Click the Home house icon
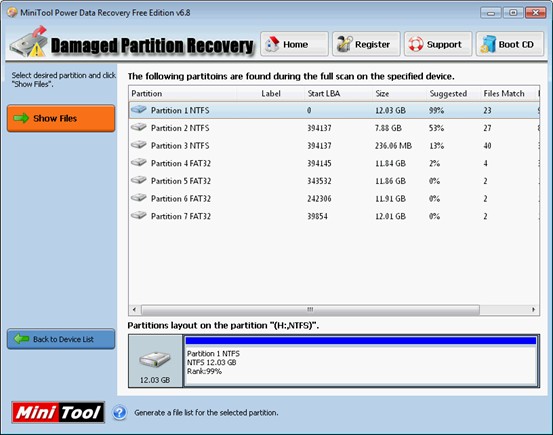The height and width of the screenshot is (435, 553). point(272,44)
